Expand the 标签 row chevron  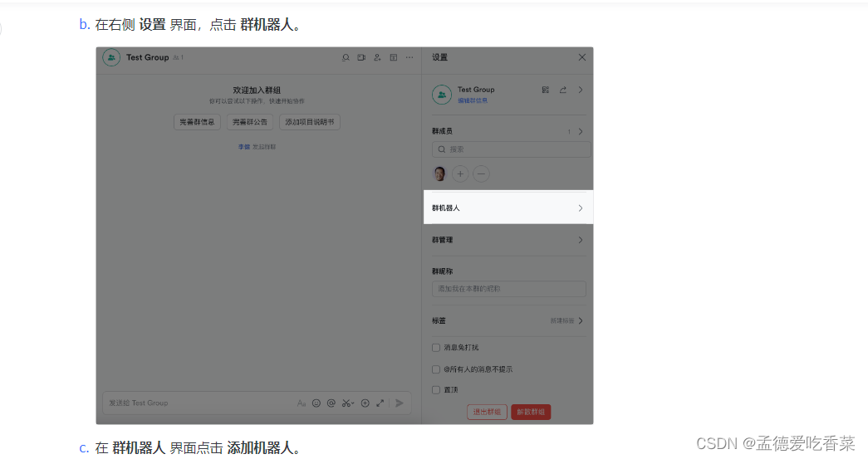[x=580, y=320]
